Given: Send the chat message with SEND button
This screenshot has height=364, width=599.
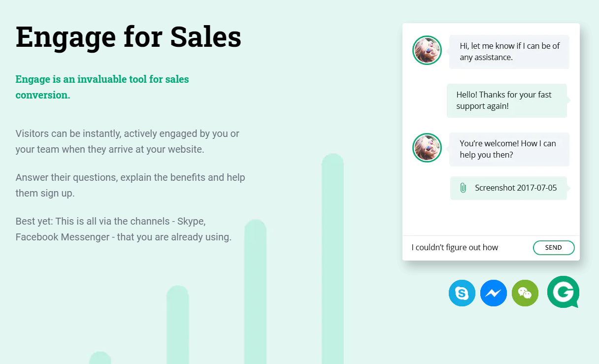Looking at the screenshot, I should (554, 248).
